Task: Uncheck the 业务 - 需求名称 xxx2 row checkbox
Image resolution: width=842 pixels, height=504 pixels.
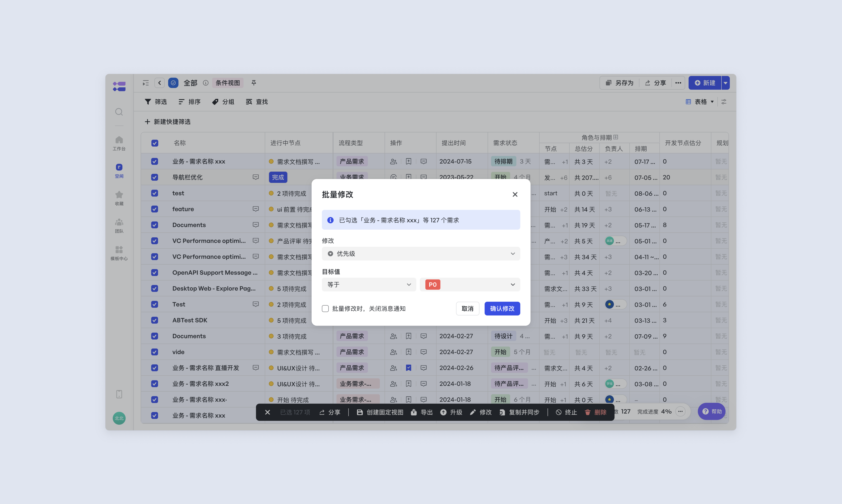Action: tap(155, 384)
